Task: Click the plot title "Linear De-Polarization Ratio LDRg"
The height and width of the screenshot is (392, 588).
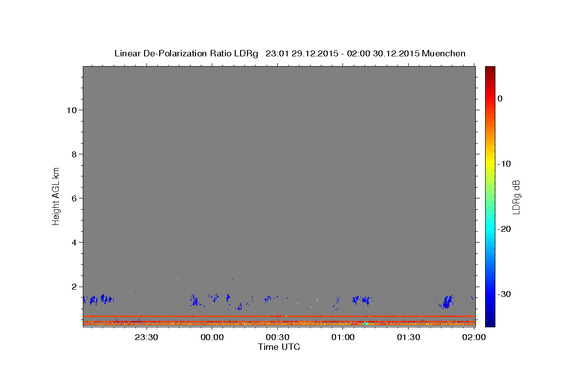Action: pos(186,53)
